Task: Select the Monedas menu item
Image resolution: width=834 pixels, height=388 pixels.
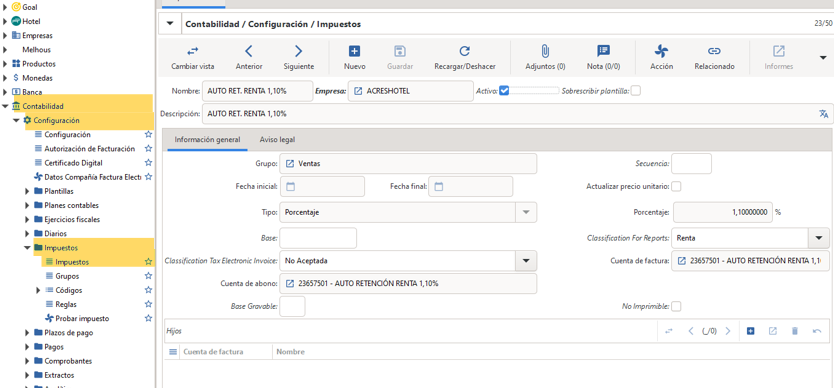Action: pyautogui.click(x=37, y=78)
